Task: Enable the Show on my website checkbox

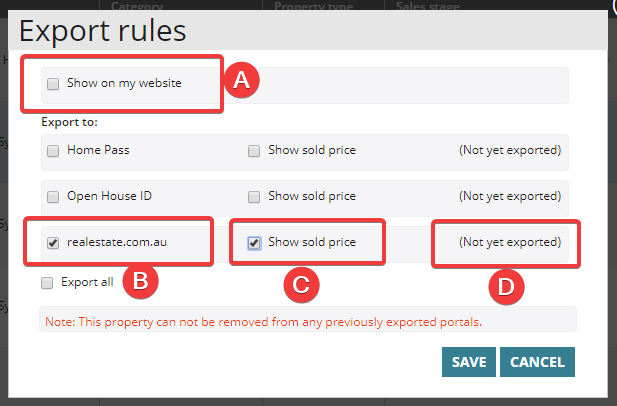Action: 53,84
